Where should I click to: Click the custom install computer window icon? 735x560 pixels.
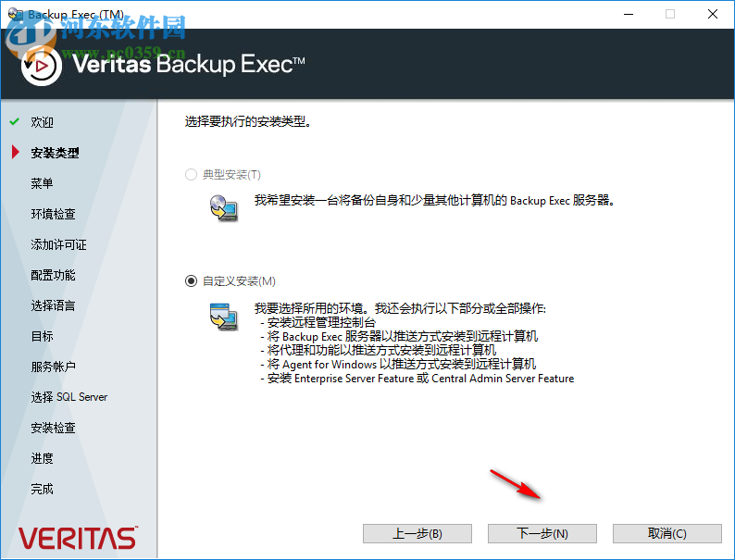click(x=224, y=317)
